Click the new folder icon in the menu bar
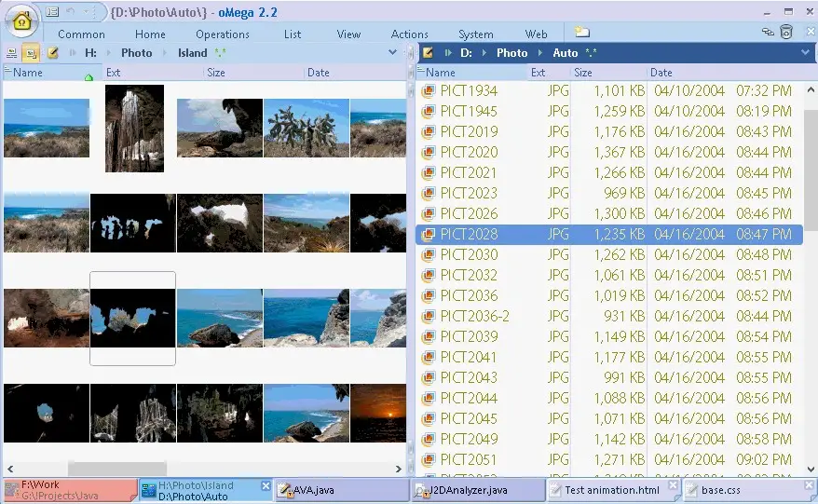 (x=582, y=33)
